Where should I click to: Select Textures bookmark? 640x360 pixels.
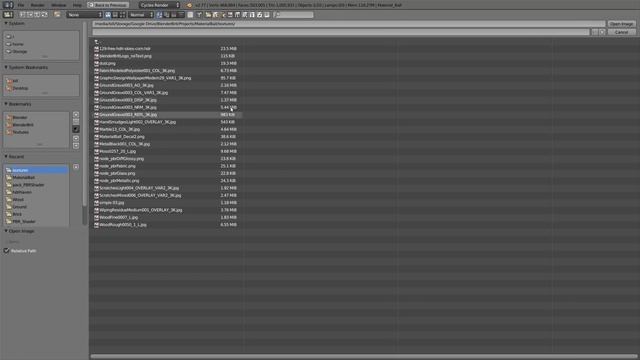click(x=20, y=132)
